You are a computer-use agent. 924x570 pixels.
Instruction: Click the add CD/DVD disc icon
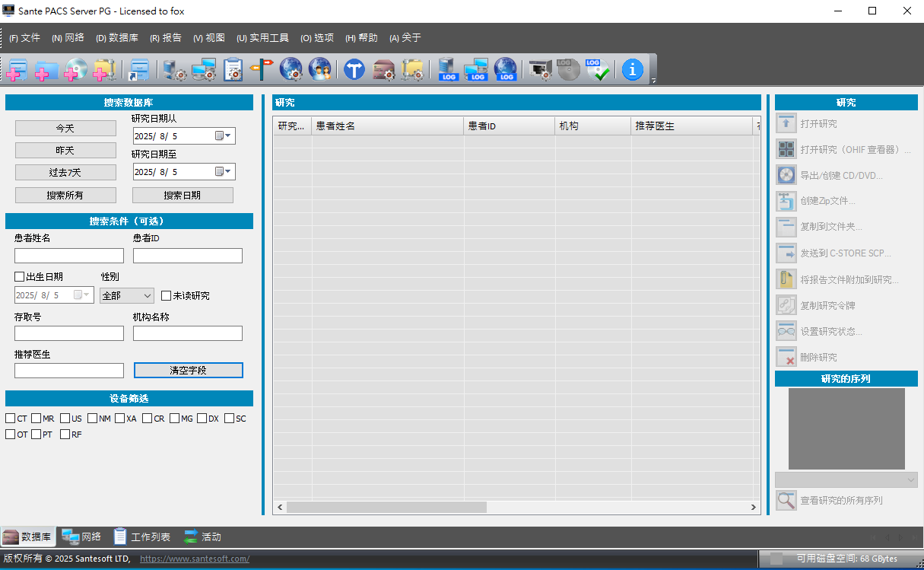(x=75, y=70)
